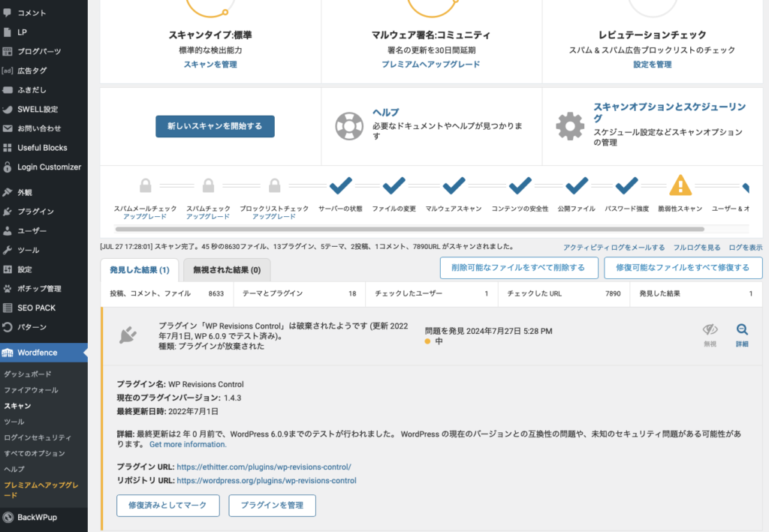Viewport: 769px width, 532px height.
Task: Click the 設定 sliders icon in sidebar
Action: [x=8, y=269]
